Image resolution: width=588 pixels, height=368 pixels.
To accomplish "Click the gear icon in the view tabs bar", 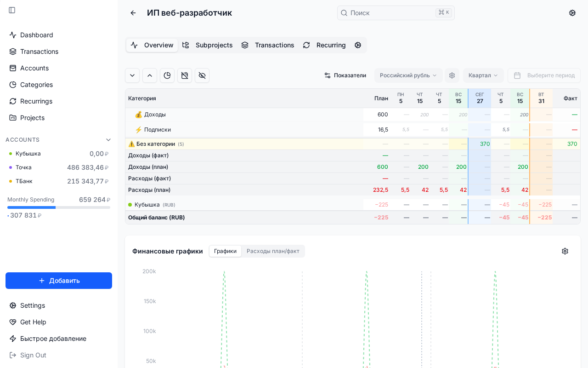I will (358, 45).
